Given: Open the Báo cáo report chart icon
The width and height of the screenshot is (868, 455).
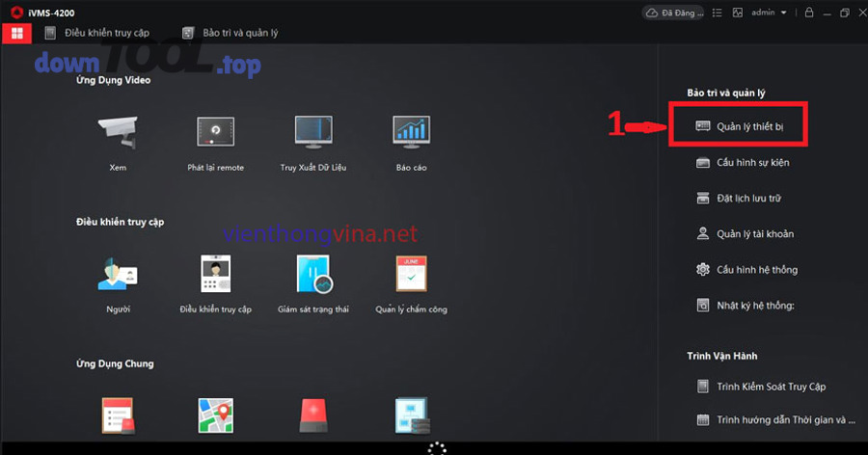Looking at the screenshot, I should [x=410, y=135].
